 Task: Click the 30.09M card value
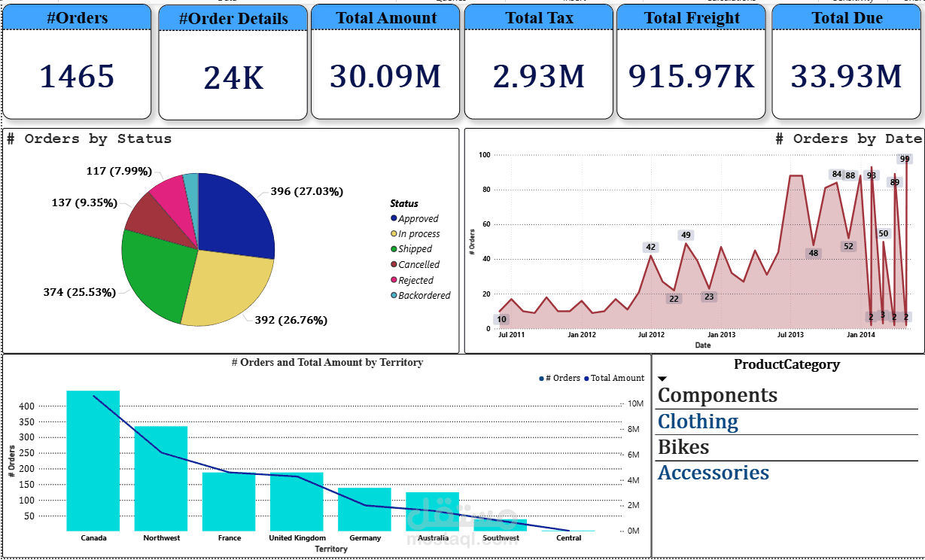[x=385, y=76]
